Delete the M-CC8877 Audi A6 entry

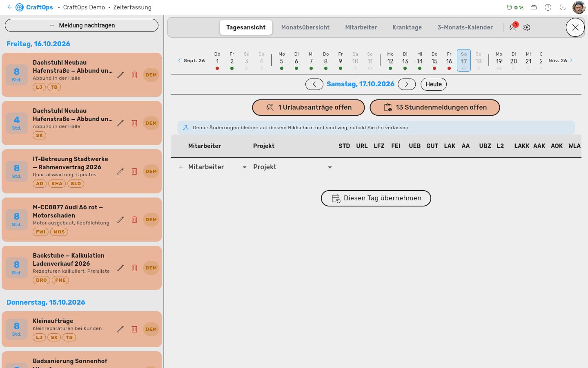(134, 220)
